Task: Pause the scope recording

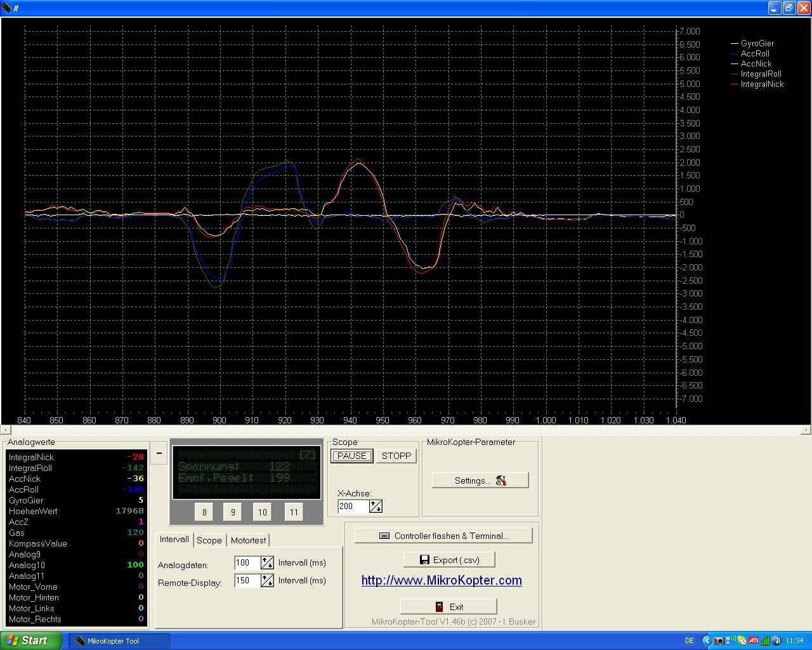Action: point(351,456)
